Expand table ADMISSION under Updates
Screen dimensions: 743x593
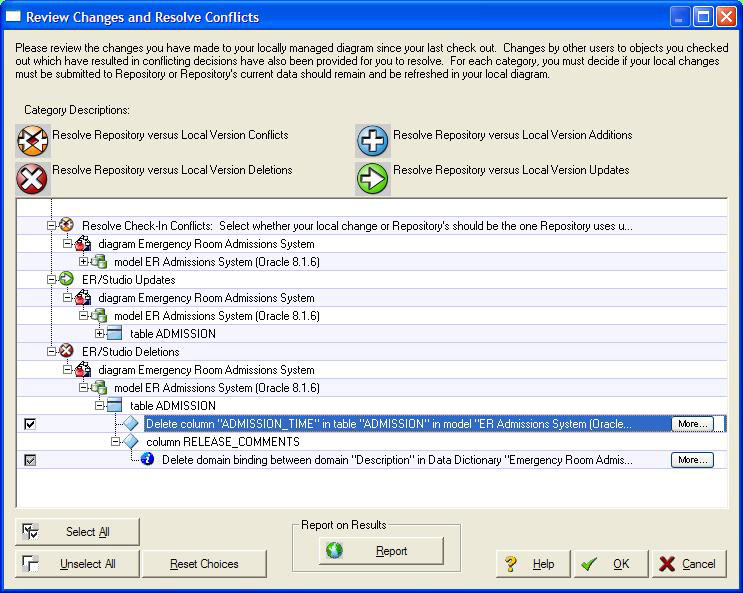pos(100,334)
